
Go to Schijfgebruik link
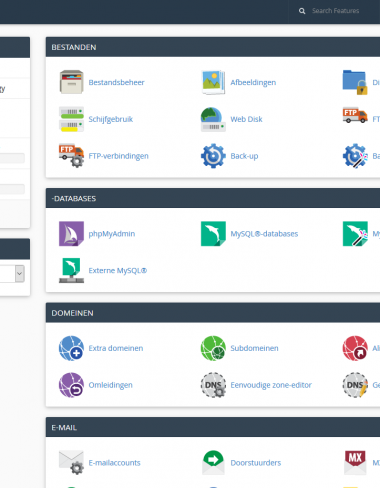[111, 119]
